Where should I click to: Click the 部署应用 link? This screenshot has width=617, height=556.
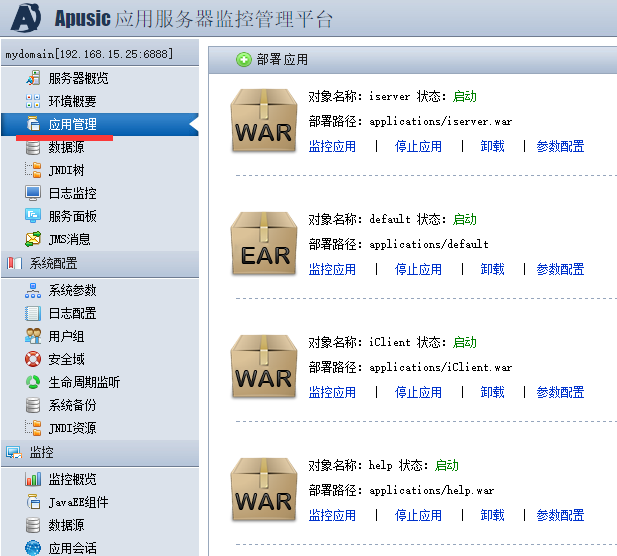click(x=282, y=60)
